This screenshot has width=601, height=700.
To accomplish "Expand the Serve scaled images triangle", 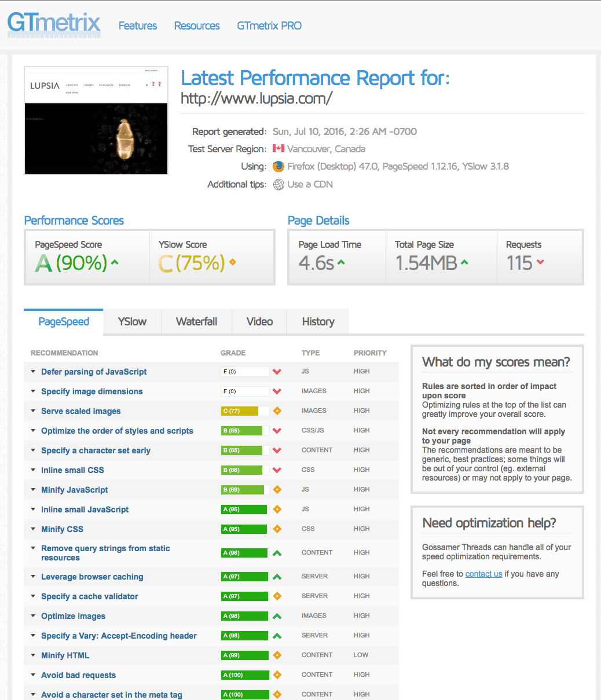I will coord(33,411).
